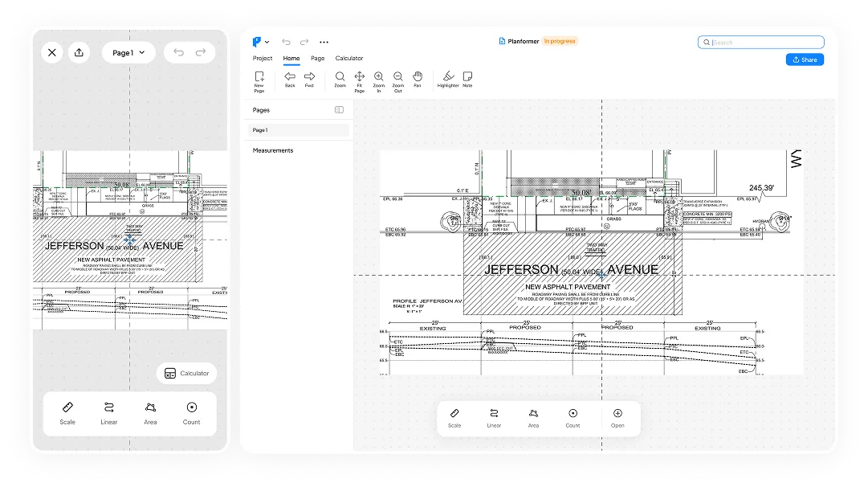Switch to the Project tab

[x=263, y=59]
